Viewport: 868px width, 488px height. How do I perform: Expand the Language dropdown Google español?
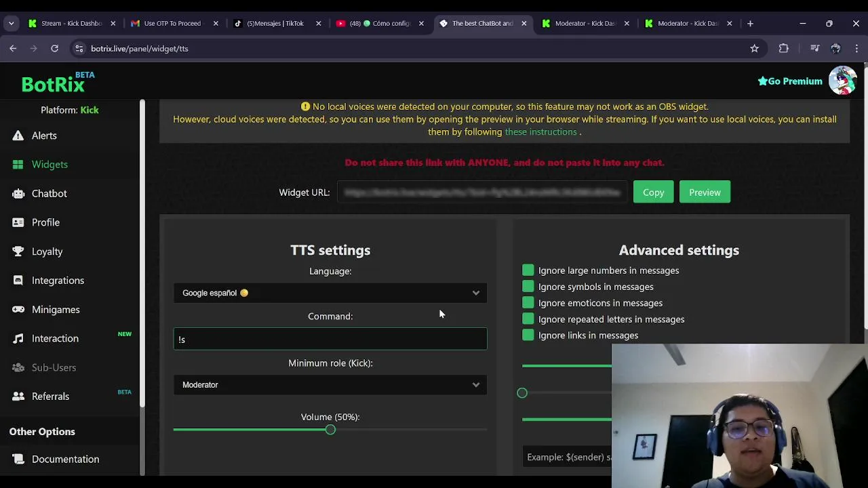point(330,293)
